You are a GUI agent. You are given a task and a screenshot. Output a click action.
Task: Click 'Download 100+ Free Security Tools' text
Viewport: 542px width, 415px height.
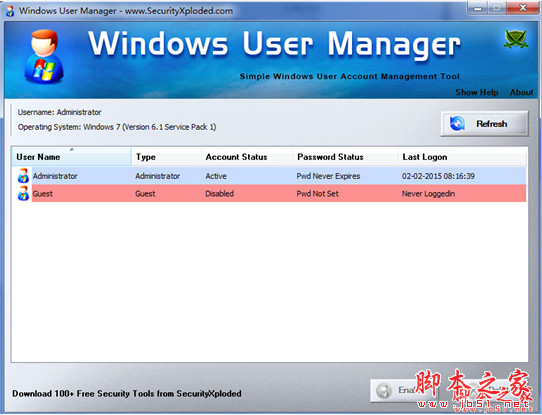[127, 394]
